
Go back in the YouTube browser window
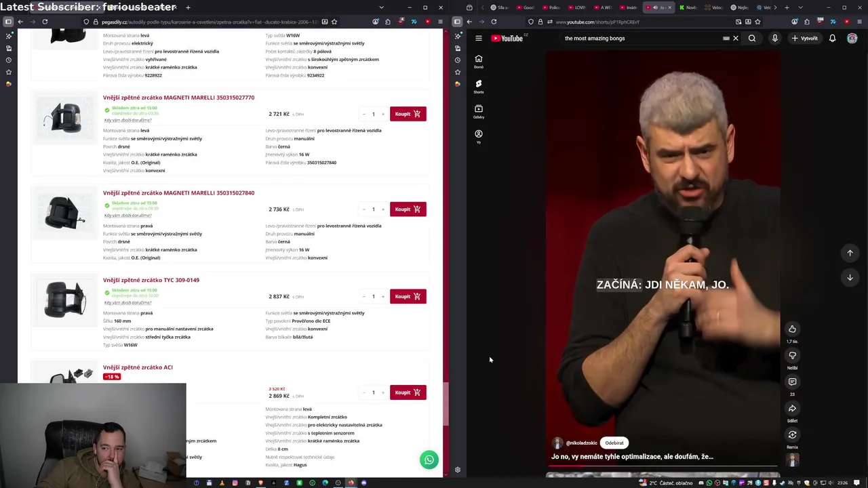point(469,22)
